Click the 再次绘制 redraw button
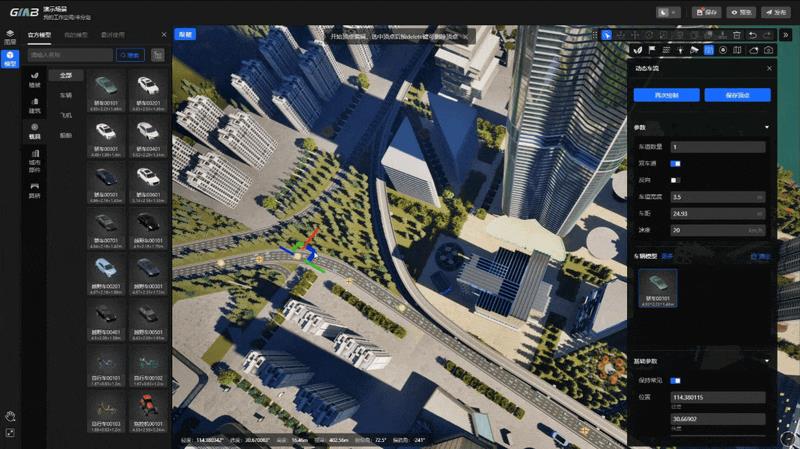This screenshot has width=800, height=449. pos(665,94)
